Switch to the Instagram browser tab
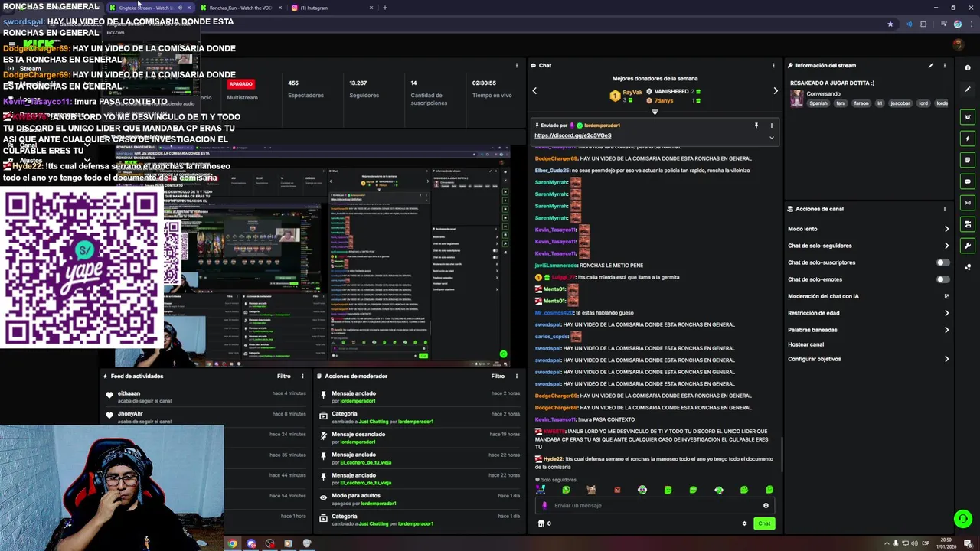980x551 pixels. point(332,8)
